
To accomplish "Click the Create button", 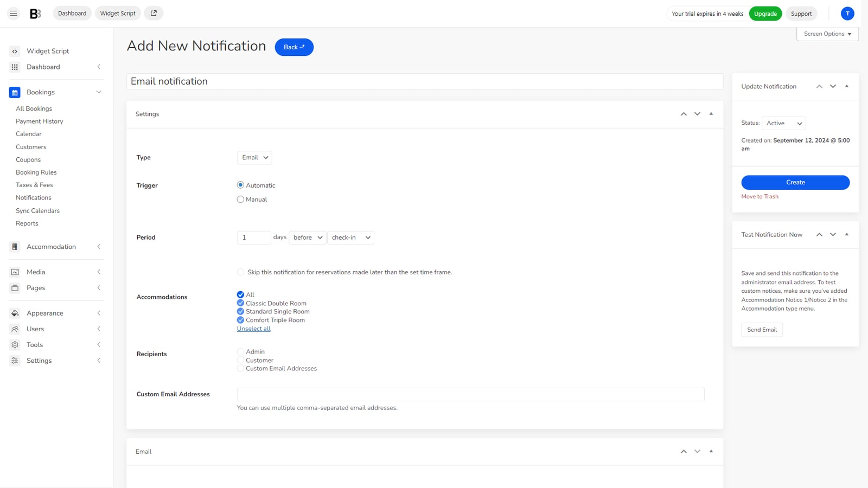I will click(795, 182).
